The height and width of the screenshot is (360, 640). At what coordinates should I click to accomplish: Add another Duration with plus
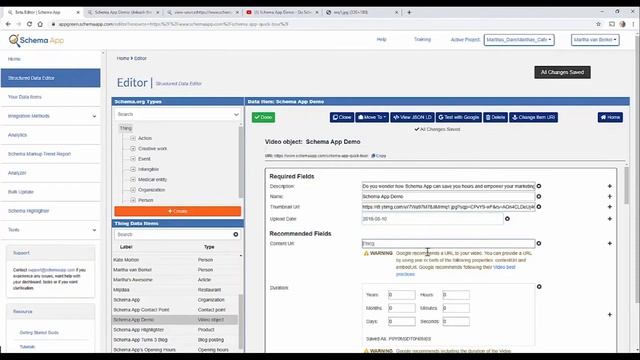[x=610, y=315]
